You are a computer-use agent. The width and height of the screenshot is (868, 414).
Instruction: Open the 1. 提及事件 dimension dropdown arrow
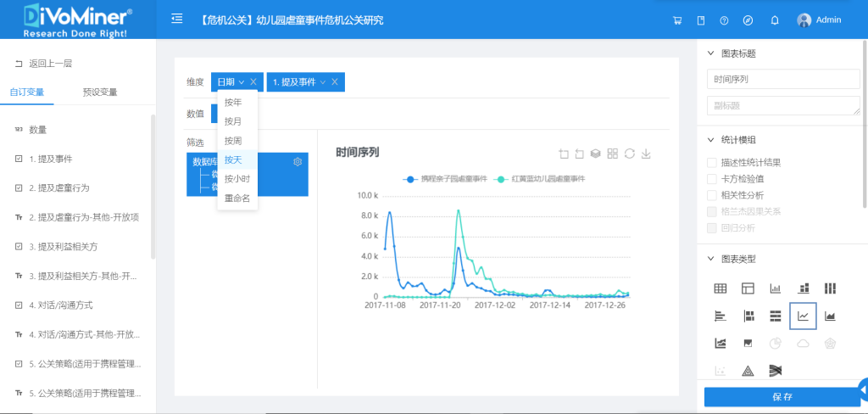coord(323,82)
